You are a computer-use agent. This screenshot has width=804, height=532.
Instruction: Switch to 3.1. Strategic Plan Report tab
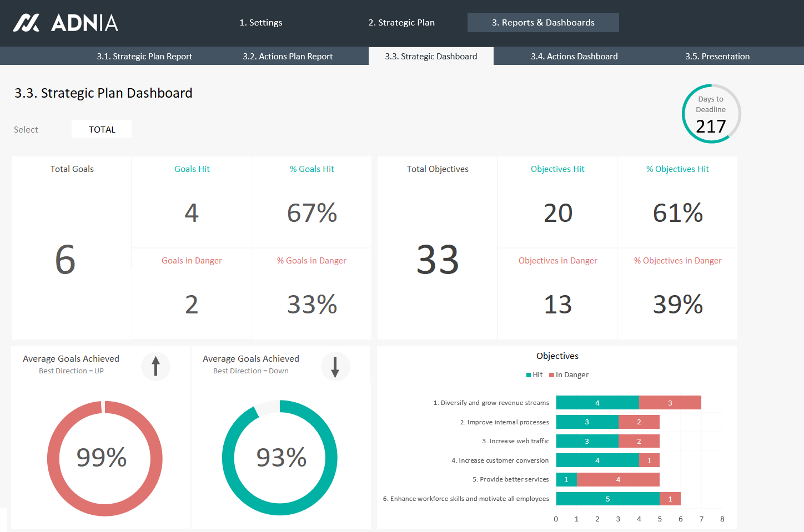144,57
